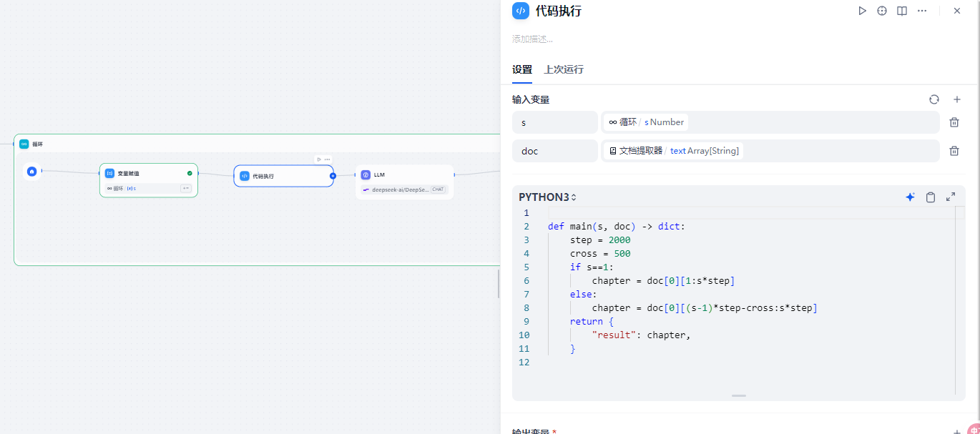980x434 pixels.
Task: Click line number 12 in code editor
Action: [524, 362]
